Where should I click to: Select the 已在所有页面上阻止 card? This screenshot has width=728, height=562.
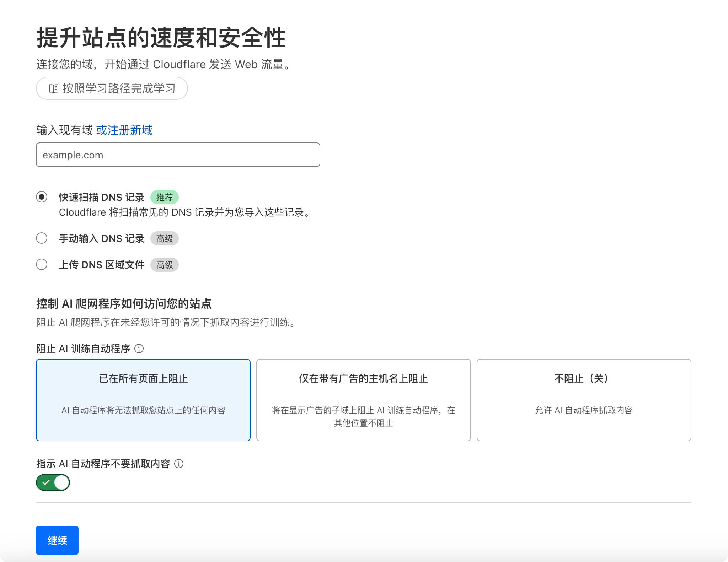pyautogui.click(x=143, y=400)
